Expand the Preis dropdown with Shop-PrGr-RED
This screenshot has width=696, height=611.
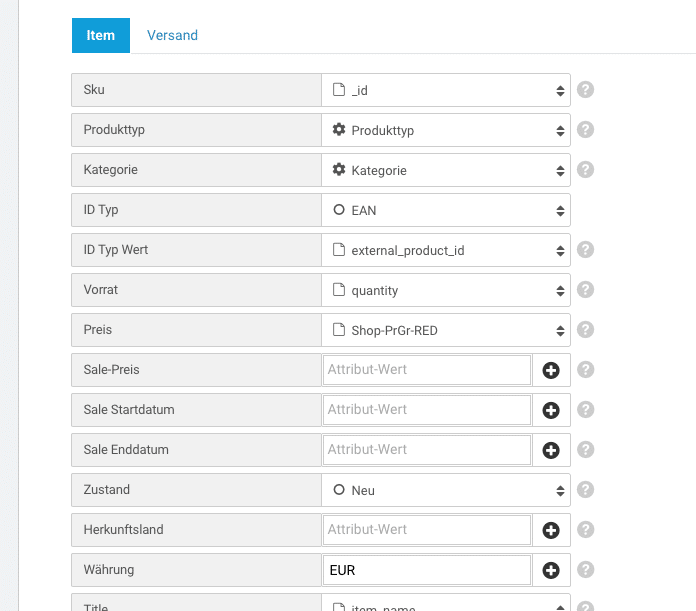tap(446, 330)
